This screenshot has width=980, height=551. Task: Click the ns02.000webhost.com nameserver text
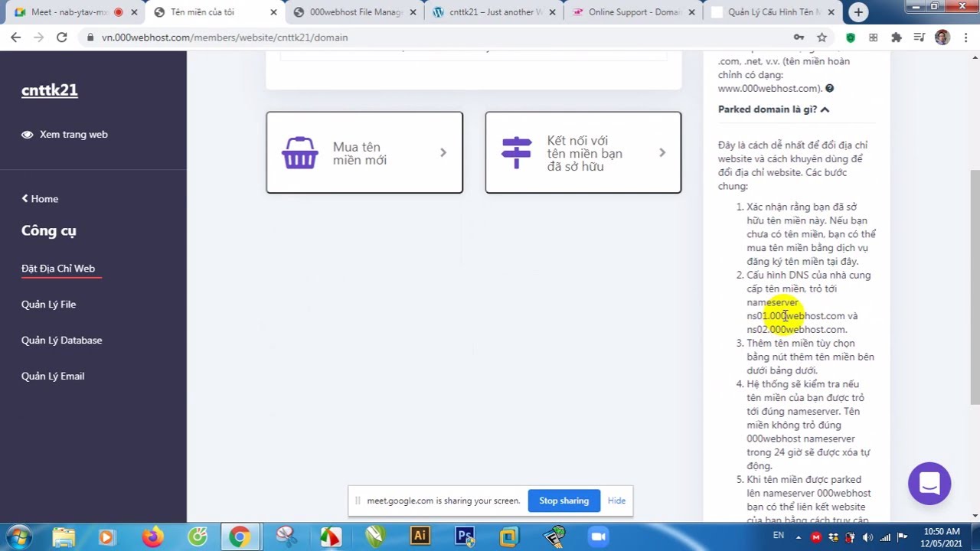pos(796,330)
